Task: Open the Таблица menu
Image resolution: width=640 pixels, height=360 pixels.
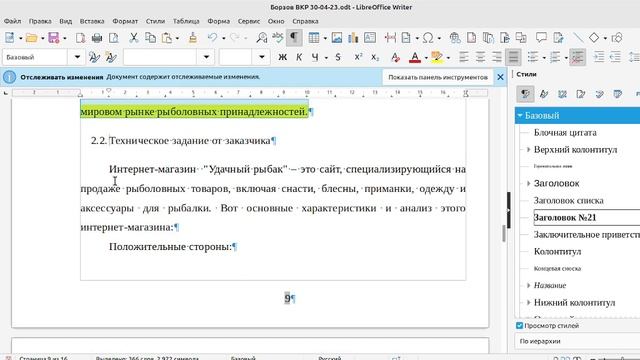Action: click(186, 21)
